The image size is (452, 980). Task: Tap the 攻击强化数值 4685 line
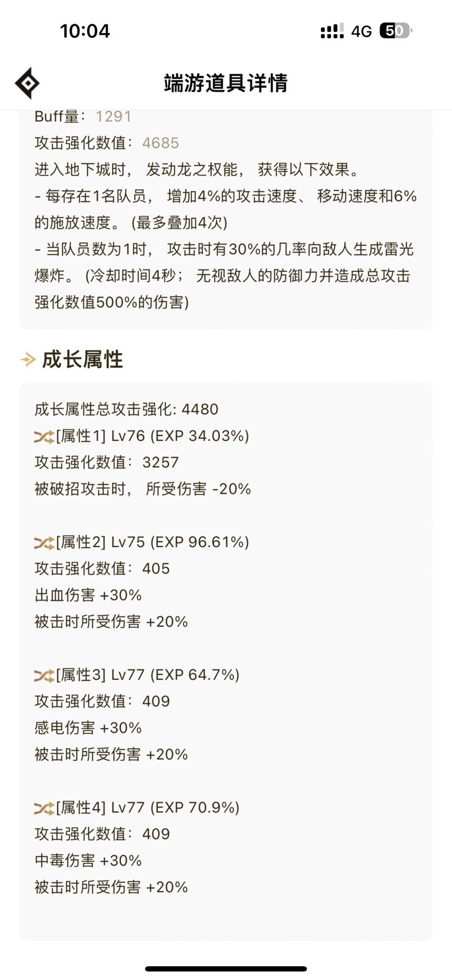coord(107,143)
